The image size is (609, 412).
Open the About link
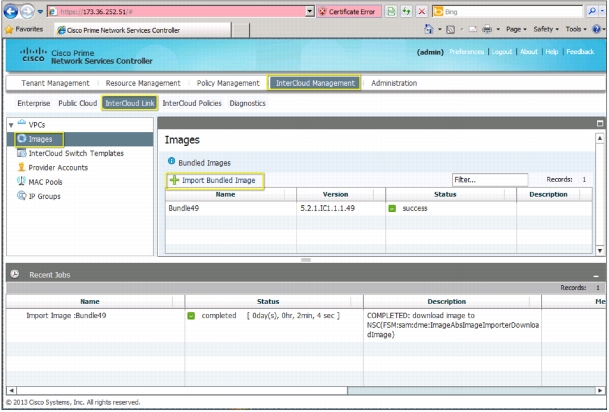tap(529, 52)
